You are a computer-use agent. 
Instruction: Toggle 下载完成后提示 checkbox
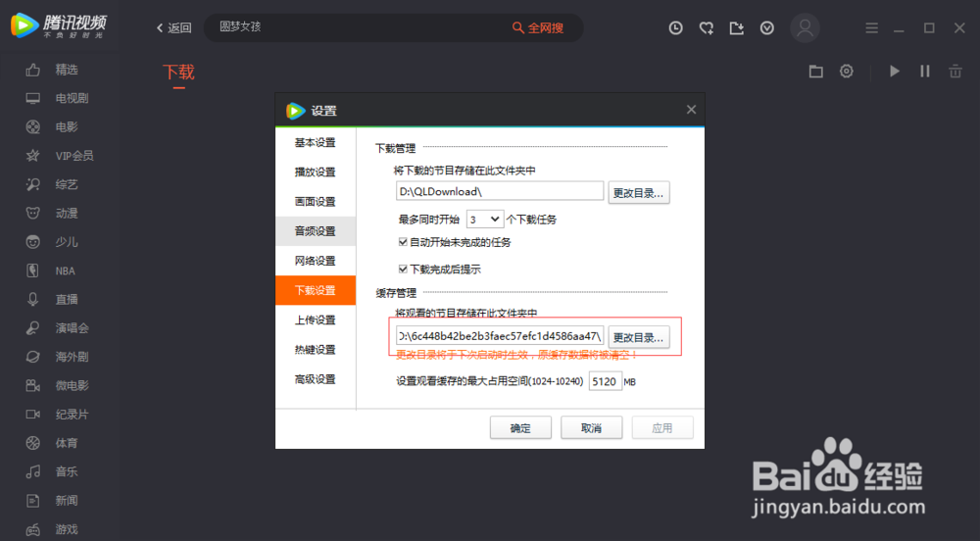click(x=403, y=270)
